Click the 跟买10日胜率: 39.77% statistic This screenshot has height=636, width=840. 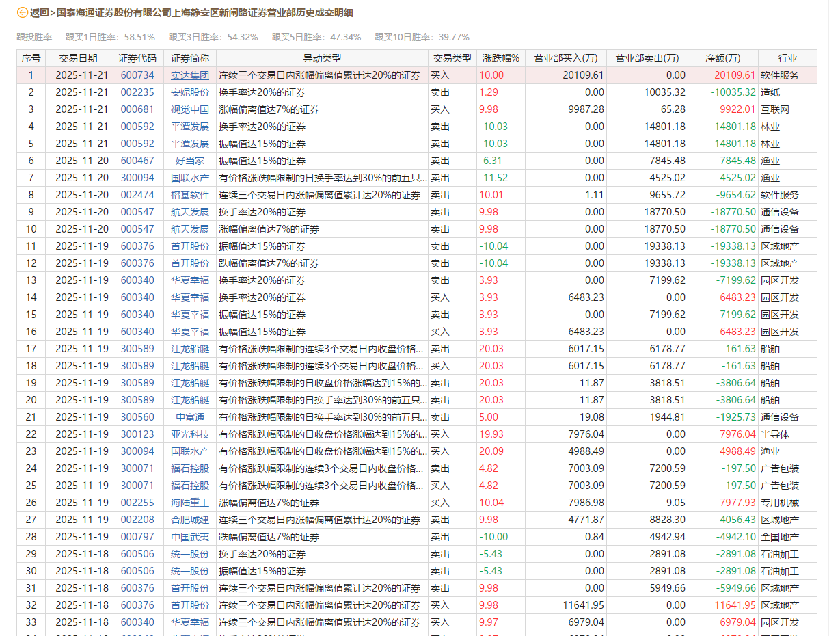pos(422,37)
